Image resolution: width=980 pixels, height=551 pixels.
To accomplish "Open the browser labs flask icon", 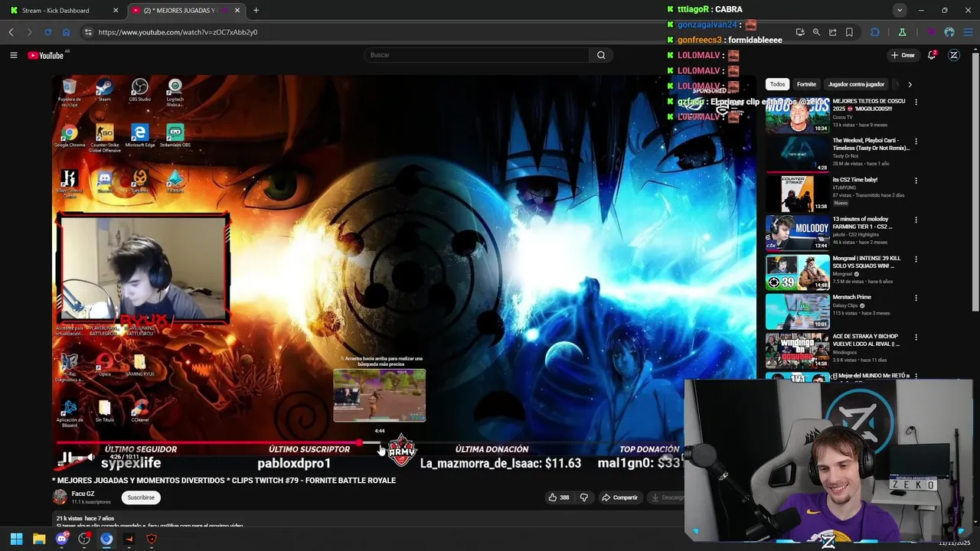I will 902,32.
